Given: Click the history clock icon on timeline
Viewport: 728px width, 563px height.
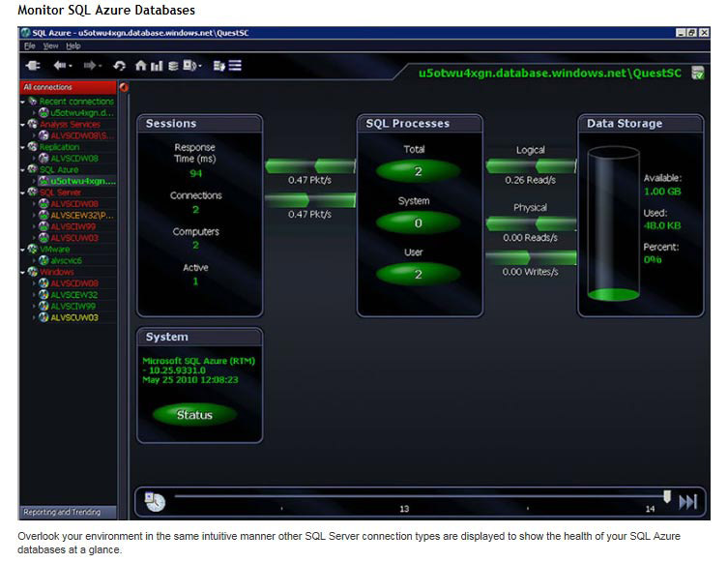Looking at the screenshot, I should coord(155,502).
